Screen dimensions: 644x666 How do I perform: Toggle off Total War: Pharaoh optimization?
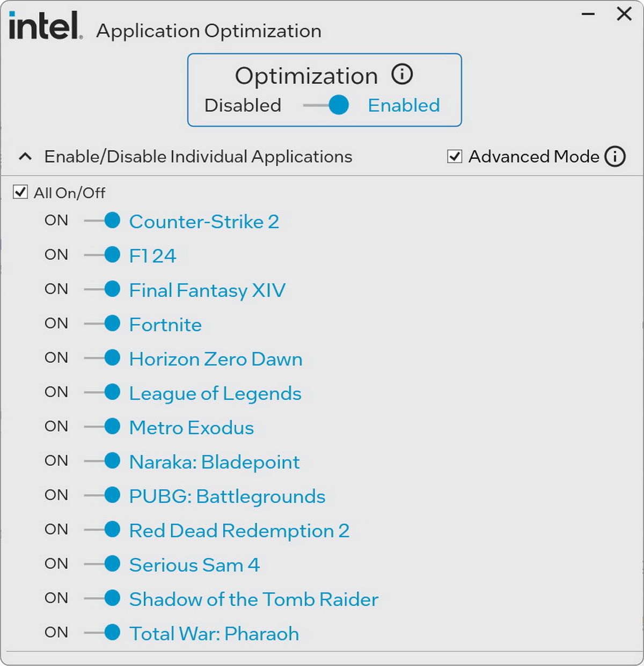(103, 633)
